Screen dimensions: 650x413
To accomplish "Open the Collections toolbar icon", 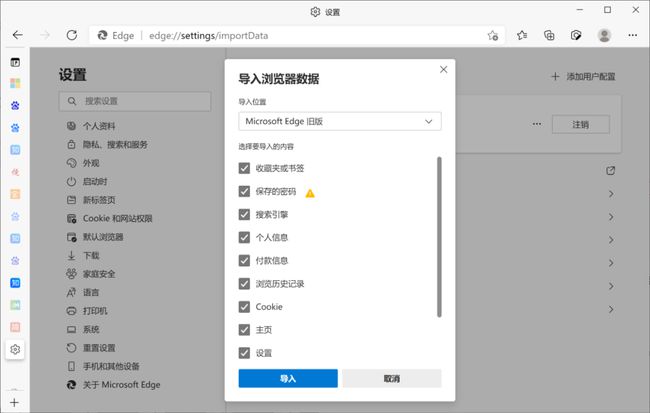I will (x=549, y=36).
